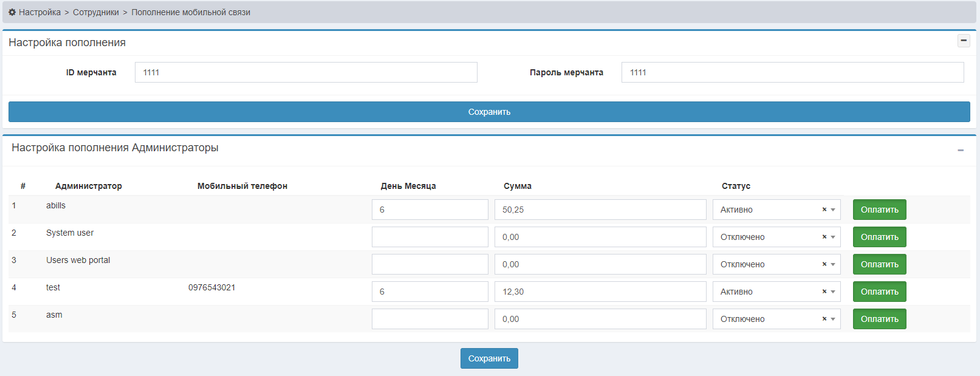This screenshot has height=376, width=980.
Task: Go to Настройка breadcrumb link
Action: coord(39,12)
